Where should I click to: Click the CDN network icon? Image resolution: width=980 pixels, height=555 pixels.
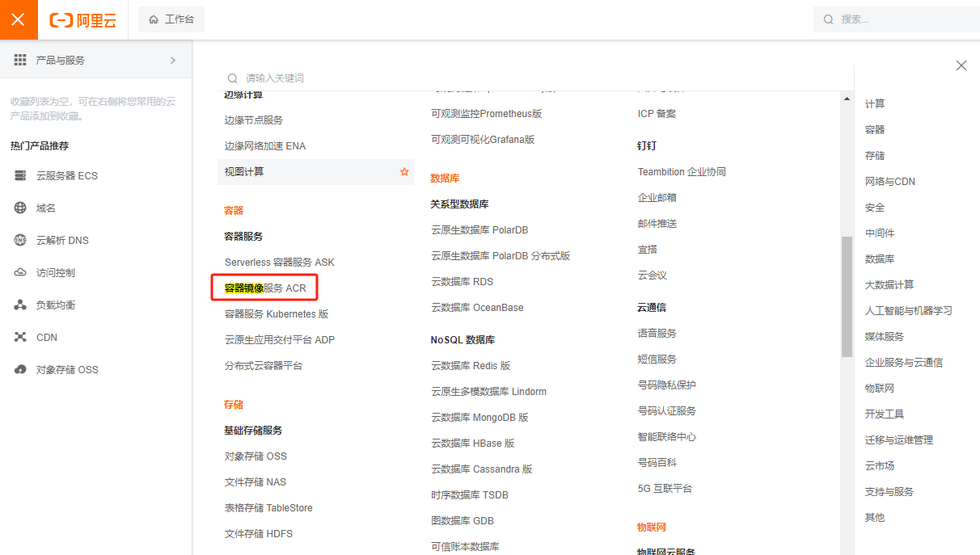pos(20,337)
